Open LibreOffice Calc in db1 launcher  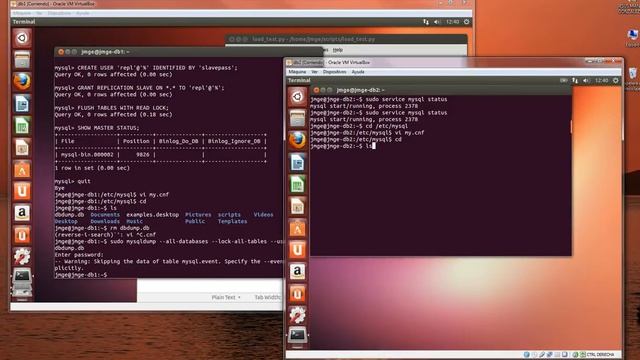coord(22,126)
